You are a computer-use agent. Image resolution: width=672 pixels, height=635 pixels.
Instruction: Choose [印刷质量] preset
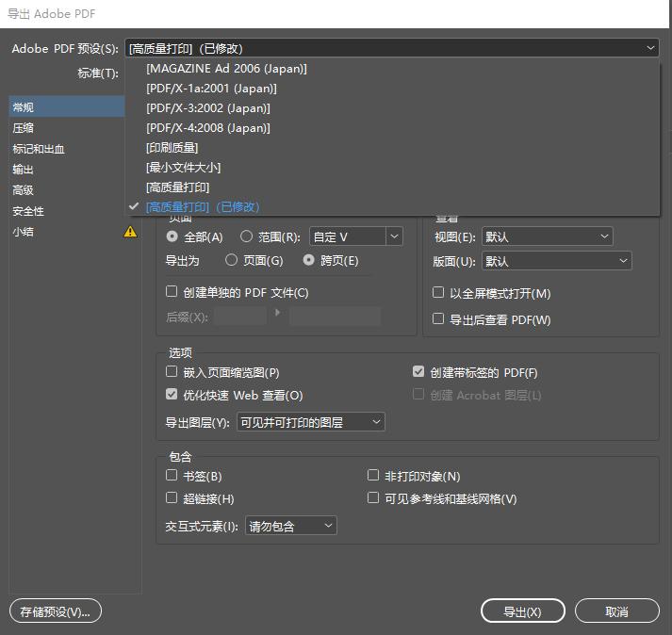click(x=392, y=148)
